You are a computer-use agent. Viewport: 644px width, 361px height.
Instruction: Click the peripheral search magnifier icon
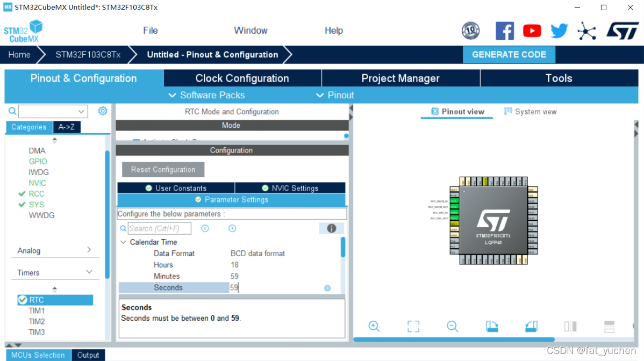click(x=12, y=111)
